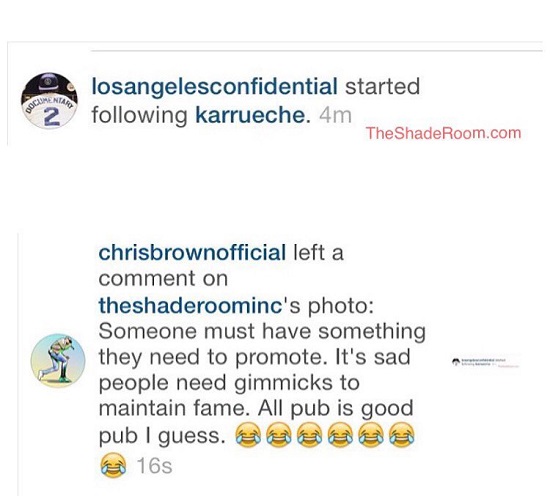Click the word 'started' in the follow notification
Viewport: 550px width, 496px height.
[382, 87]
